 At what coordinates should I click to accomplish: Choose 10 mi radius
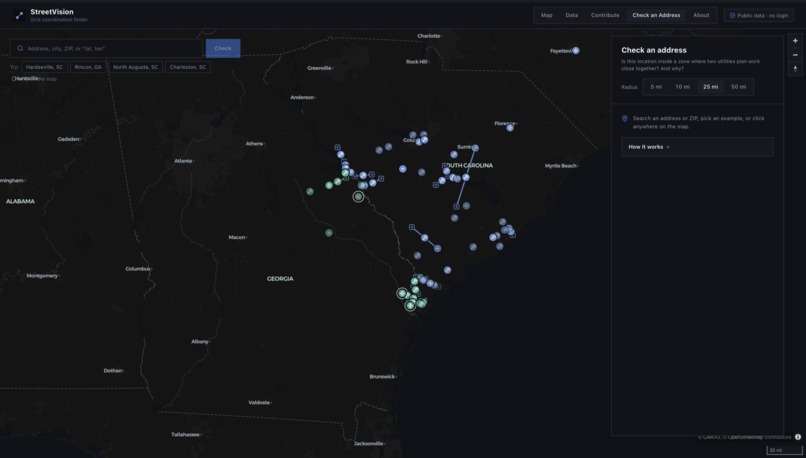683,87
